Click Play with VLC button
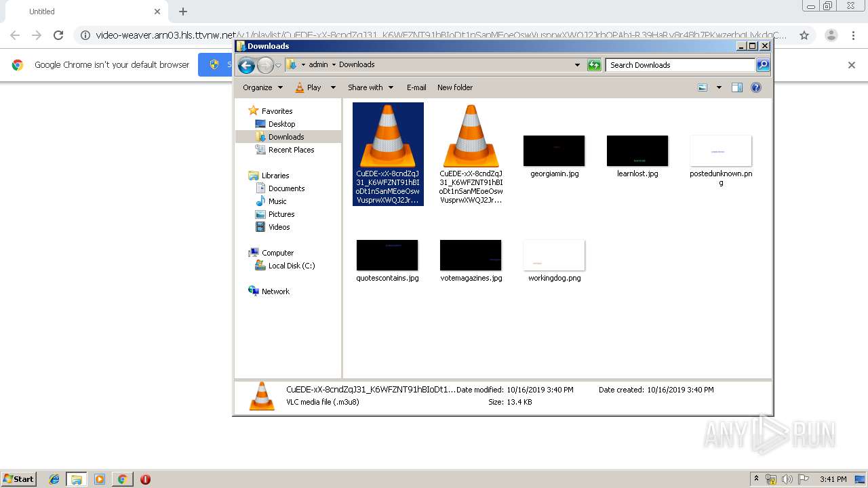 pyautogui.click(x=309, y=87)
